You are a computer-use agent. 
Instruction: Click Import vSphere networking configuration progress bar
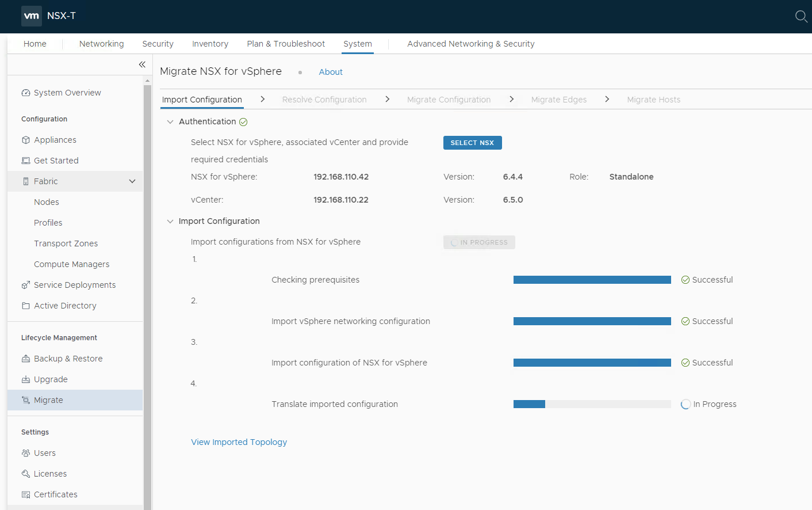tap(592, 321)
